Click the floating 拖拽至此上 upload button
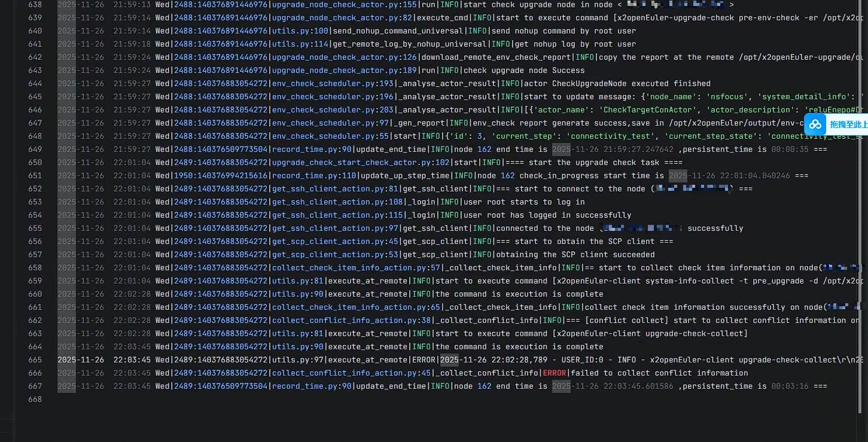 [848, 124]
